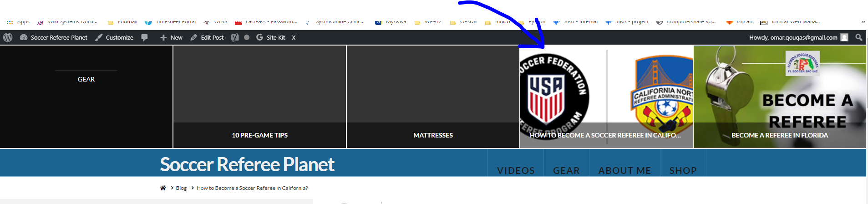Open Soccer Referee Planet dashboard link
Viewport: 868px width, 204px height.
54,37
